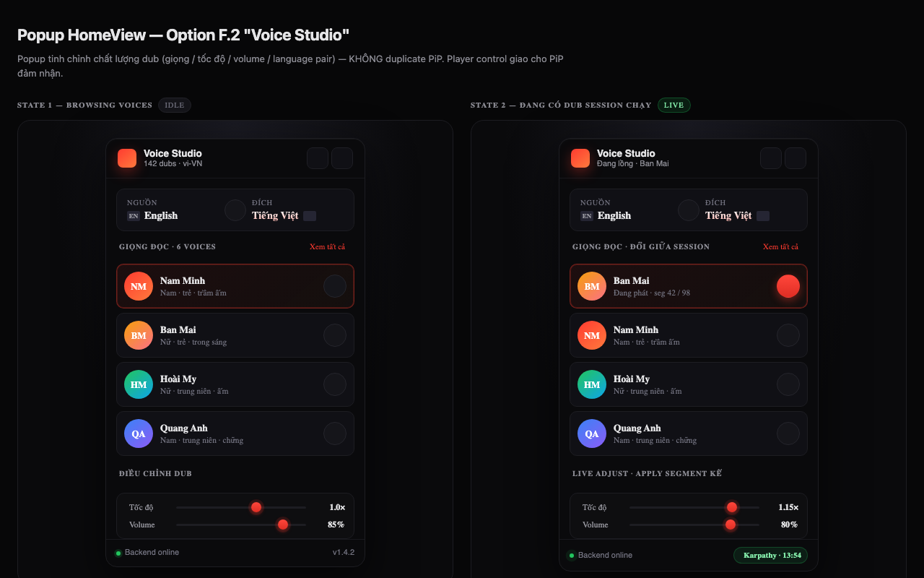Click Nam Minh's round button in State 1

[335, 286]
